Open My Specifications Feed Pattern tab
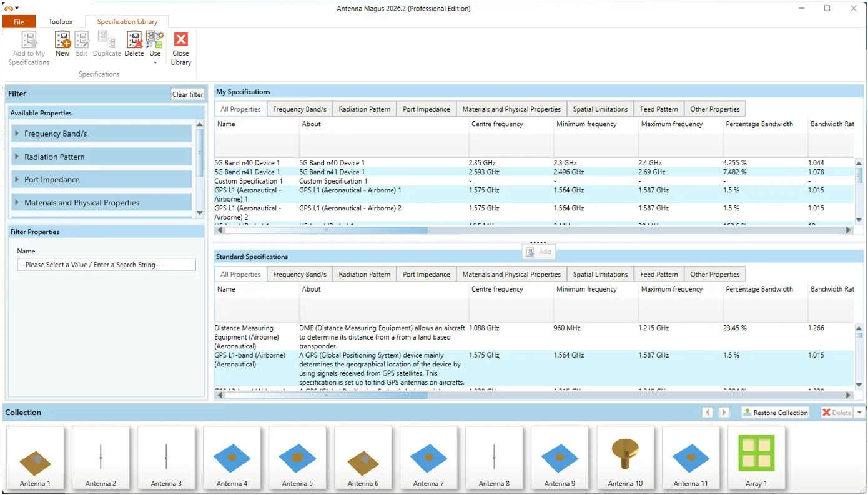868x495 pixels. click(x=659, y=109)
